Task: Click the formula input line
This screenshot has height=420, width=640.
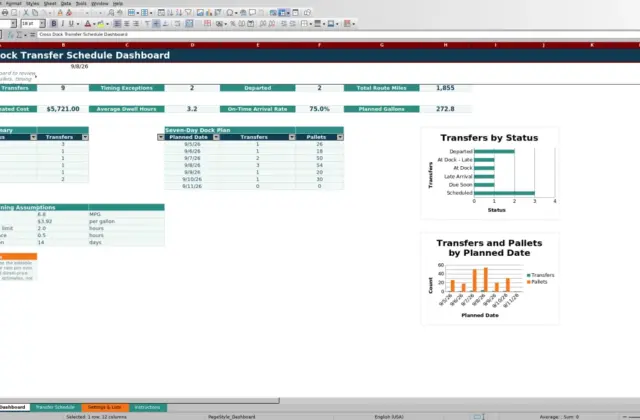Action: tap(338, 35)
